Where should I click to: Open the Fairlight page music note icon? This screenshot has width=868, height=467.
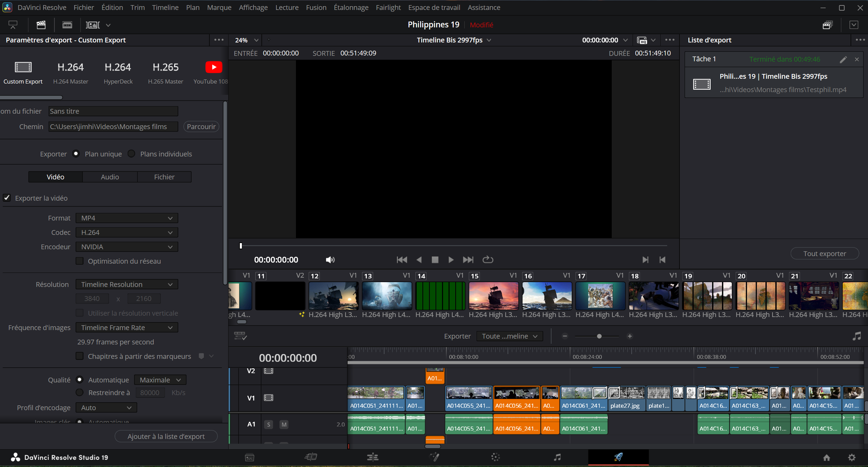coord(557,457)
